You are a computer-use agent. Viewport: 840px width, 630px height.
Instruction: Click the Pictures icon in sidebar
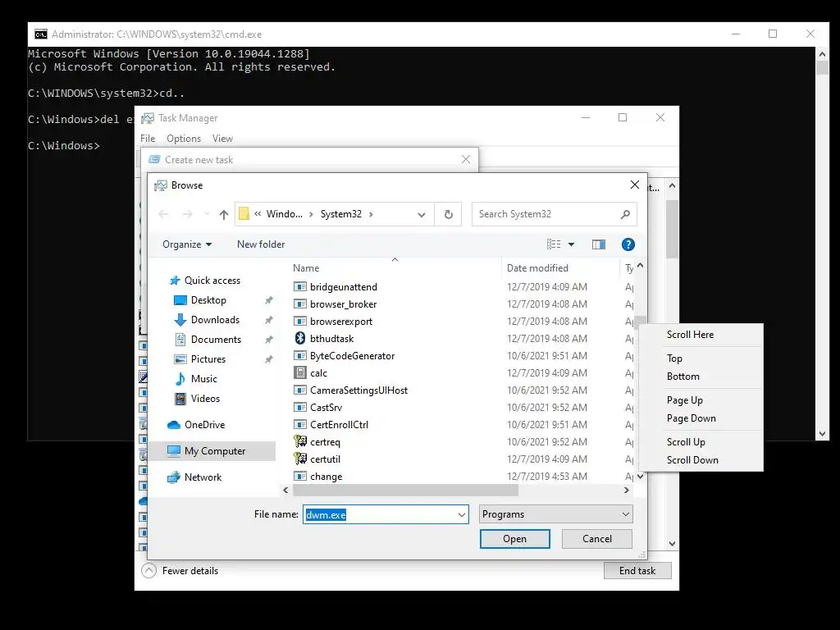point(180,359)
